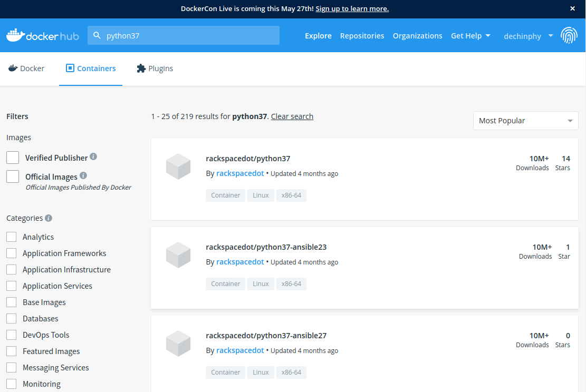
Task: Open Repositories in top navigation
Action: pyautogui.click(x=362, y=36)
